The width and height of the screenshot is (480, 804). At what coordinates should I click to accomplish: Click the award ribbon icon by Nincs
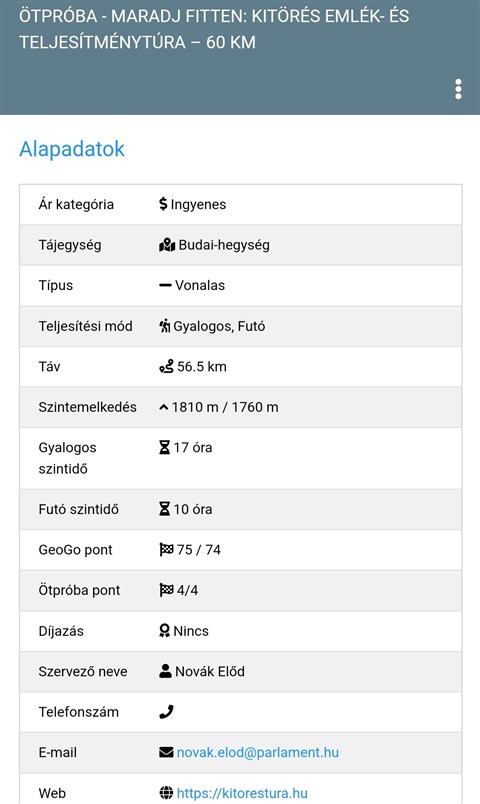pyautogui.click(x=164, y=631)
